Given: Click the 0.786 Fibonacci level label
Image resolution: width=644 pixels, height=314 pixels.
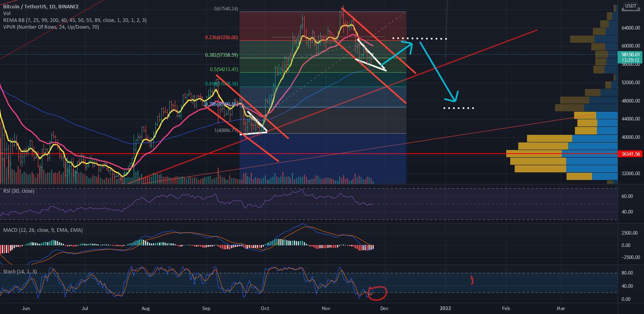Looking at the screenshot, I should click(222, 104).
